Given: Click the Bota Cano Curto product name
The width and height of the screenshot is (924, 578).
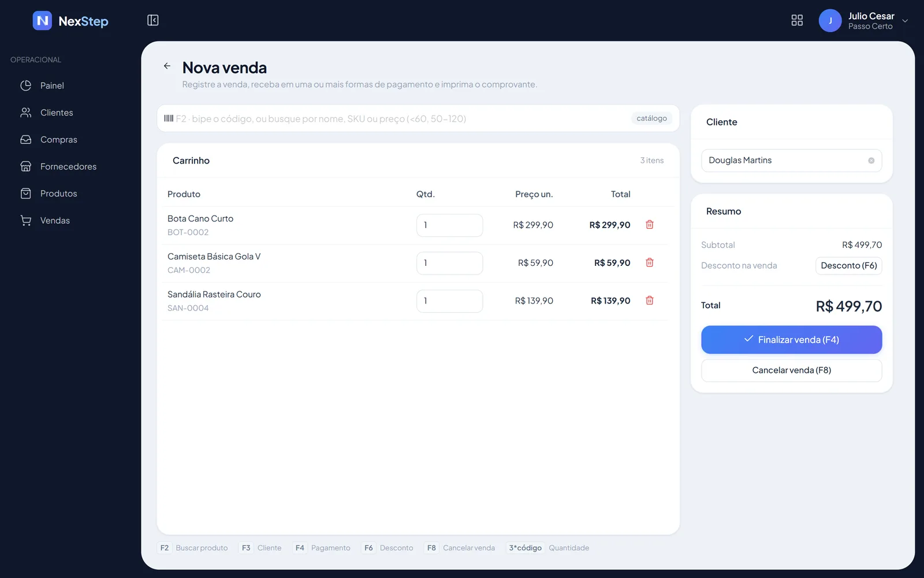Looking at the screenshot, I should coord(200,218).
